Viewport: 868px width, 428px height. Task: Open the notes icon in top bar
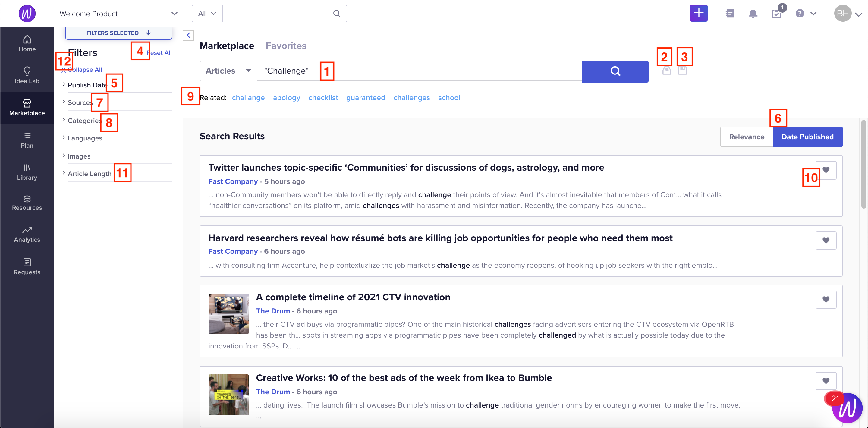coord(730,14)
